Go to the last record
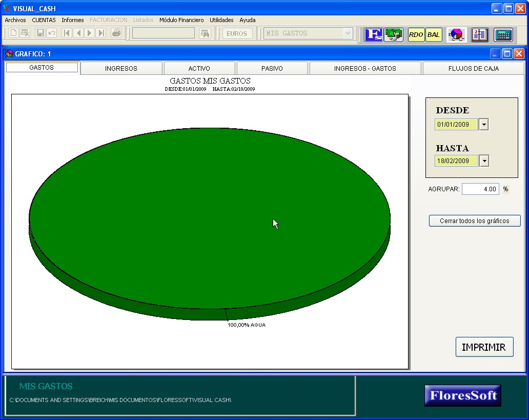Viewport: 529px width, 420px height. 101,33
